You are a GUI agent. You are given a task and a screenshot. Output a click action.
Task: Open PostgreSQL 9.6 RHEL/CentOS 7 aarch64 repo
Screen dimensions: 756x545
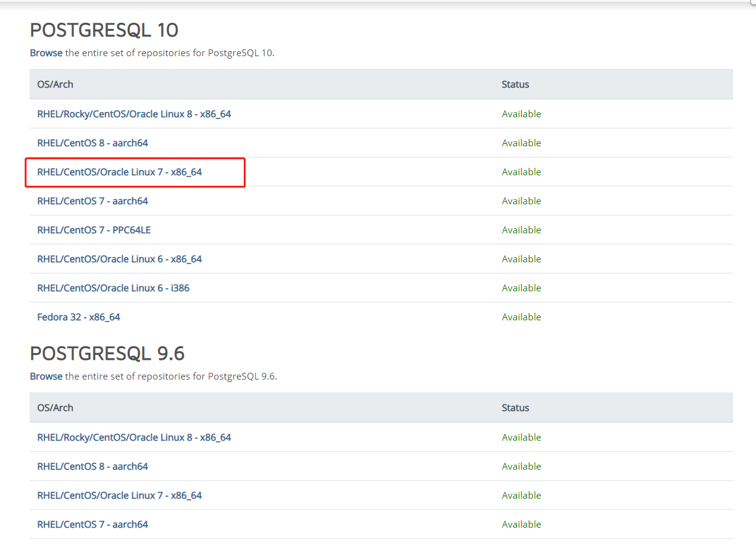(x=93, y=525)
